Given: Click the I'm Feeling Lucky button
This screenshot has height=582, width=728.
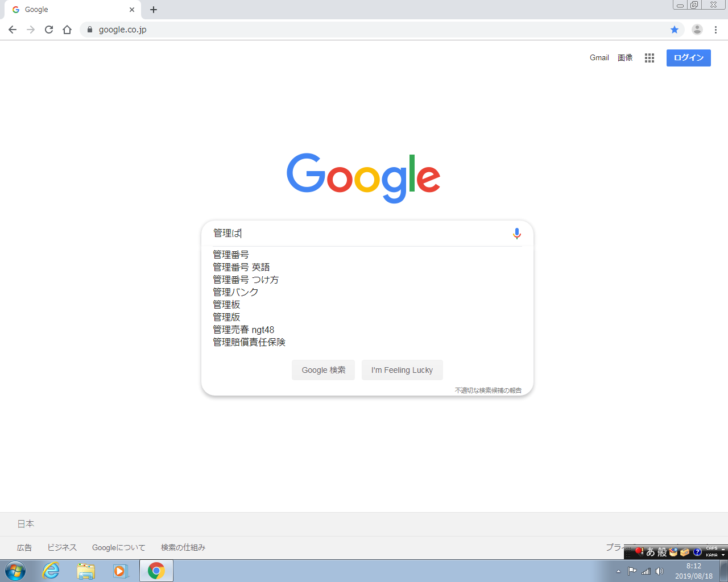Looking at the screenshot, I should tap(402, 370).
